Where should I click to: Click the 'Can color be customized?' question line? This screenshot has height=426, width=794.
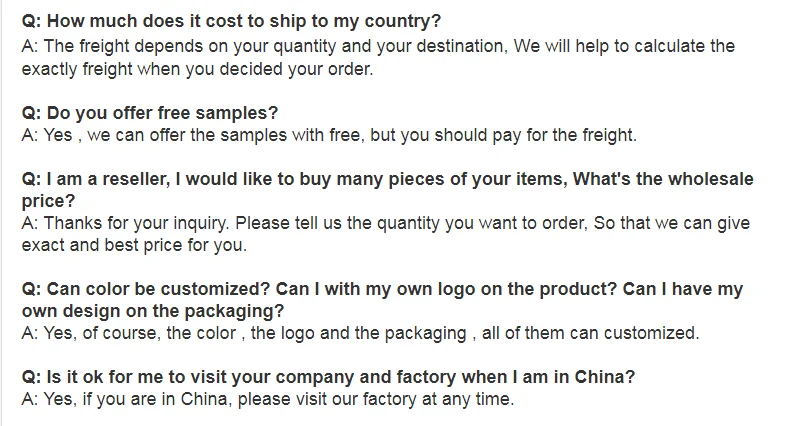click(382, 289)
